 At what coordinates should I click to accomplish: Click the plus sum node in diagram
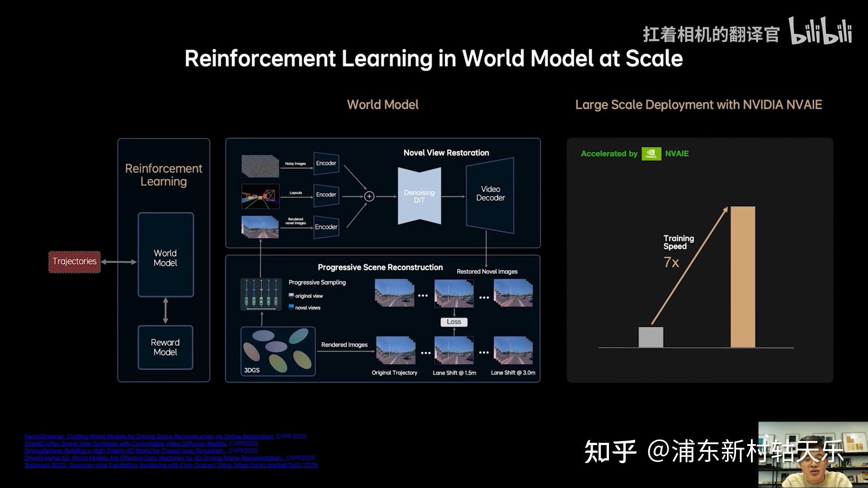(369, 196)
